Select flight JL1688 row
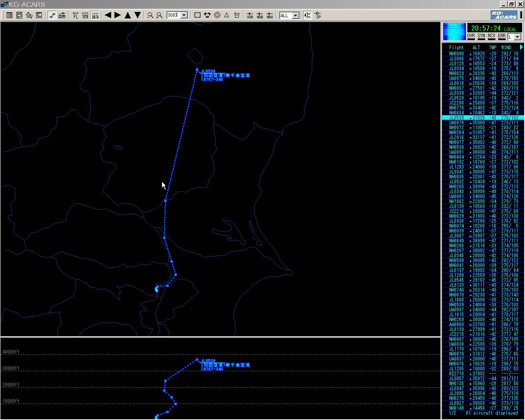This screenshot has width=525, height=420. click(483, 300)
